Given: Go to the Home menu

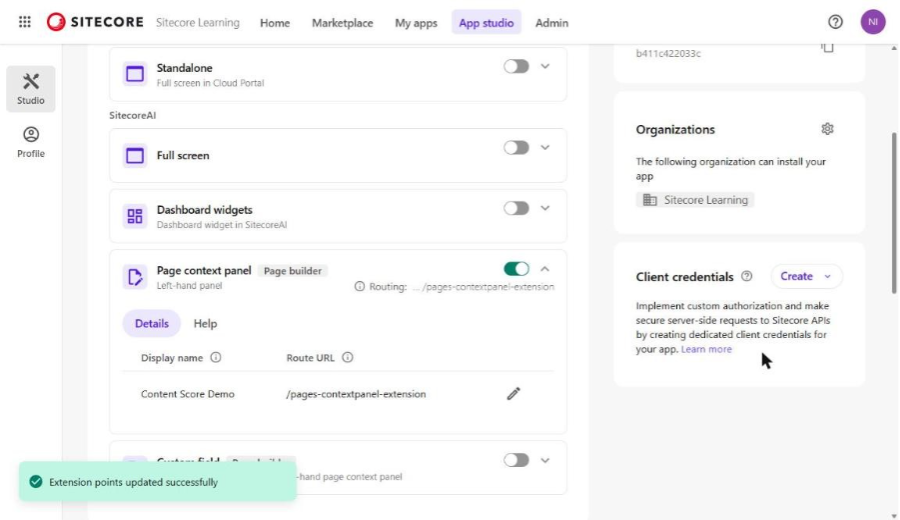Looking at the screenshot, I should pyautogui.click(x=274, y=23).
